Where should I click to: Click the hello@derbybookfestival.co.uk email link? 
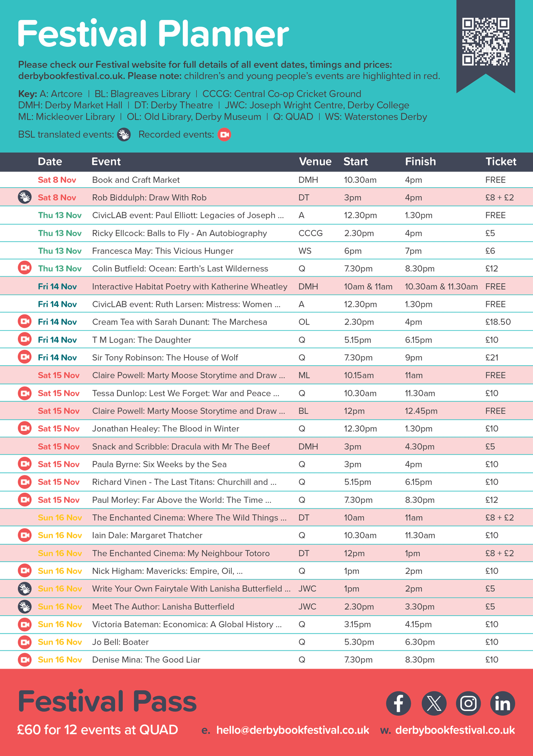[293, 730]
